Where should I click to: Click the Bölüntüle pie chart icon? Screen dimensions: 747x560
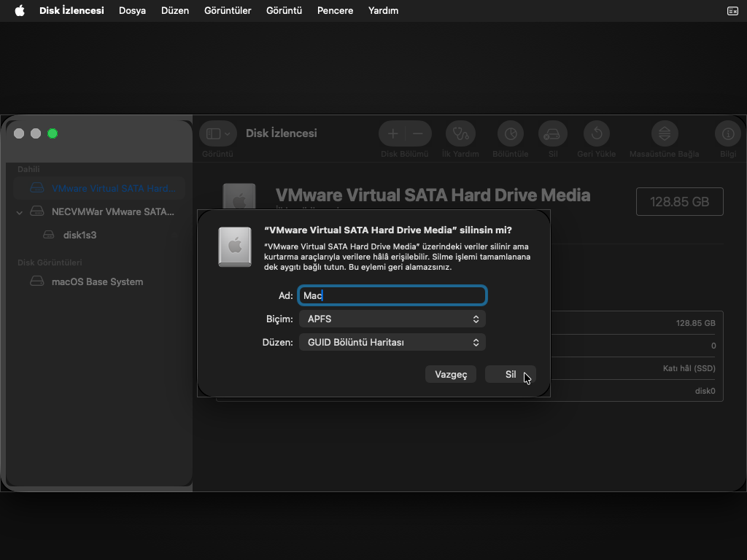pos(510,134)
